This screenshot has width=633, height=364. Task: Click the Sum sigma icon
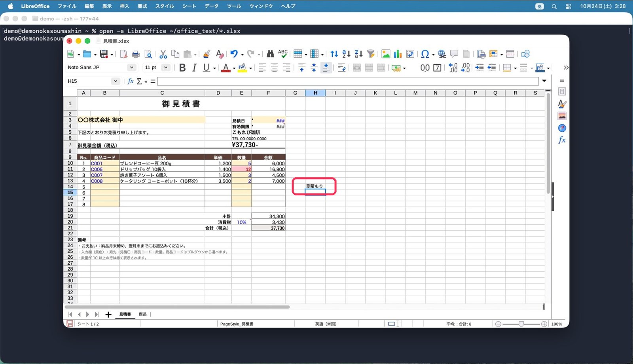[x=139, y=81]
